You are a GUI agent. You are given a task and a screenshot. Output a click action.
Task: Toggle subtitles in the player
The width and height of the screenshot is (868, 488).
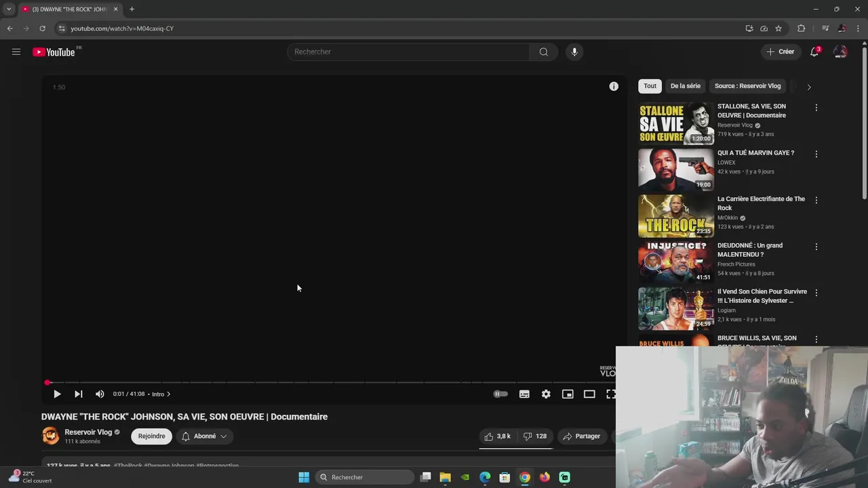(x=524, y=394)
